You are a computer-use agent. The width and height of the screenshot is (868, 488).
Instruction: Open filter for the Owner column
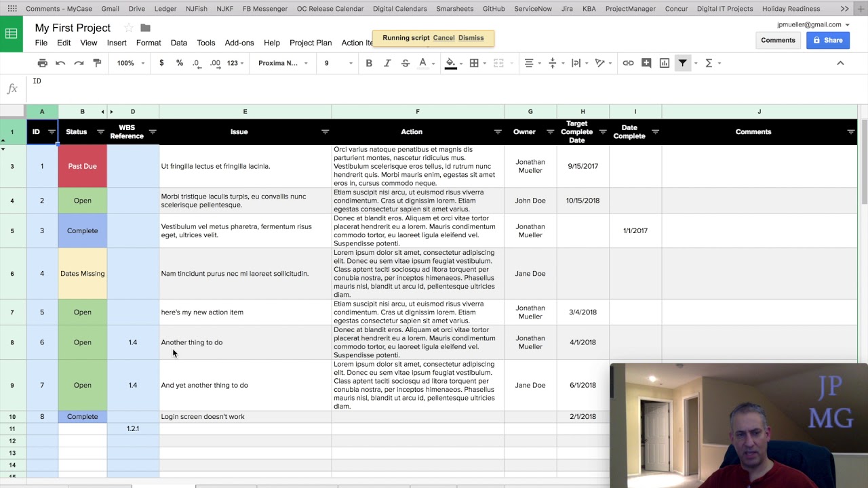coord(550,132)
